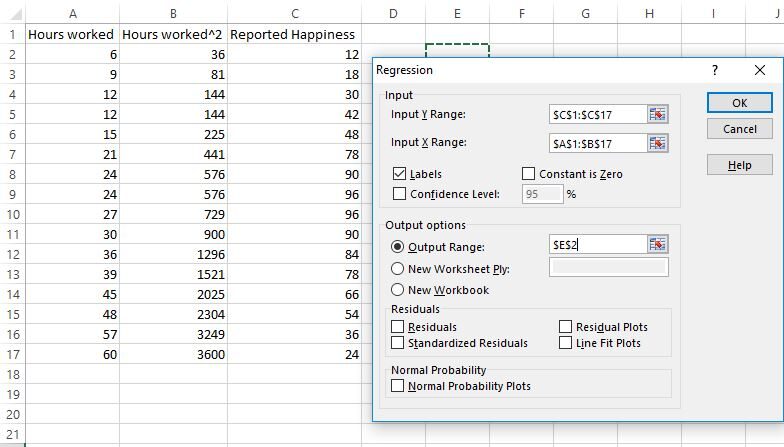The width and height of the screenshot is (784, 447).
Task: Select Hours worked cell with value 21
Action: tap(72, 154)
